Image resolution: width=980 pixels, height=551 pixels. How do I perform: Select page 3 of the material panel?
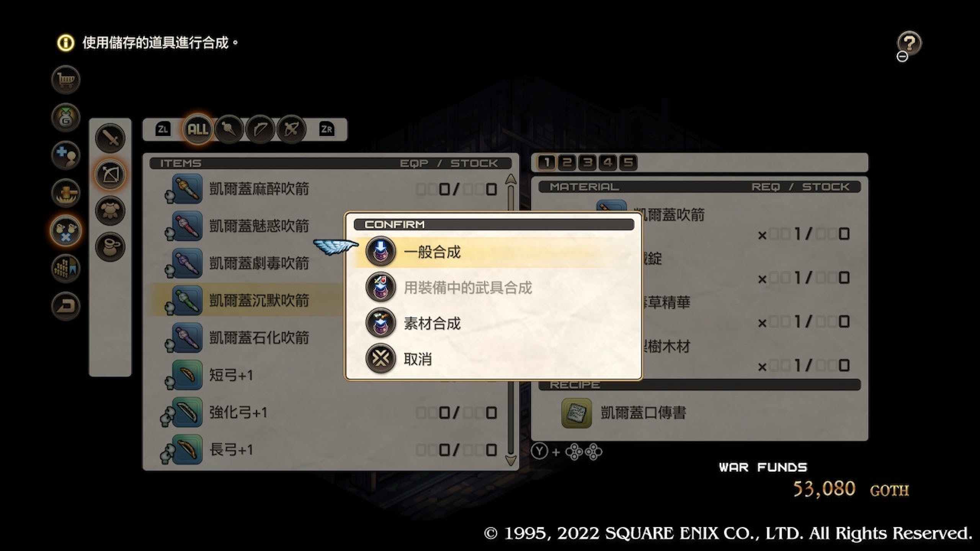click(588, 163)
